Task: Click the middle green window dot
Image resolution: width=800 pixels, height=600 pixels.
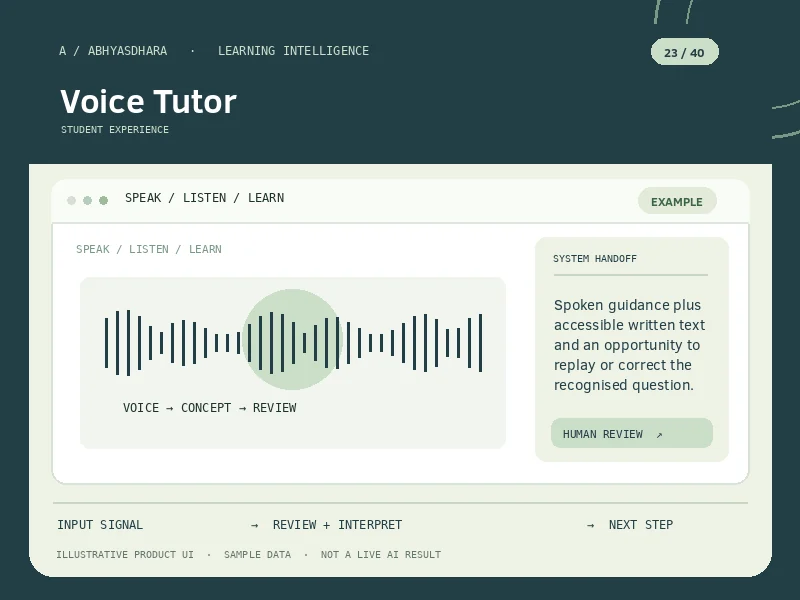Action: [87, 201]
